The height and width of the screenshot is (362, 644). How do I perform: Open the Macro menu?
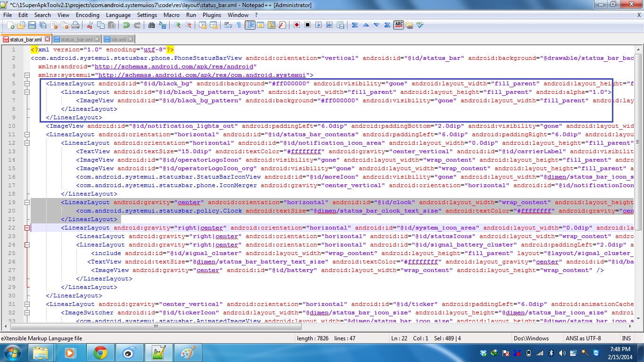click(x=172, y=15)
